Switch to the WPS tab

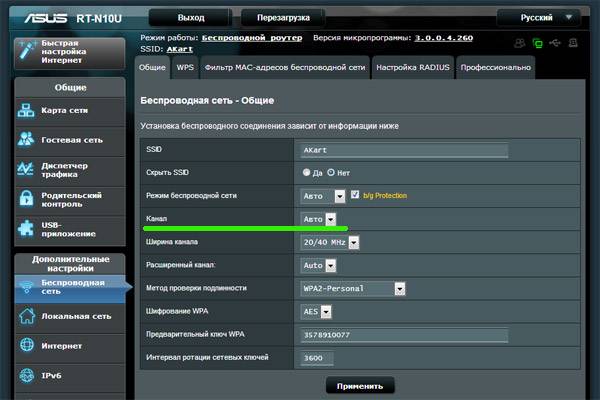(185, 67)
